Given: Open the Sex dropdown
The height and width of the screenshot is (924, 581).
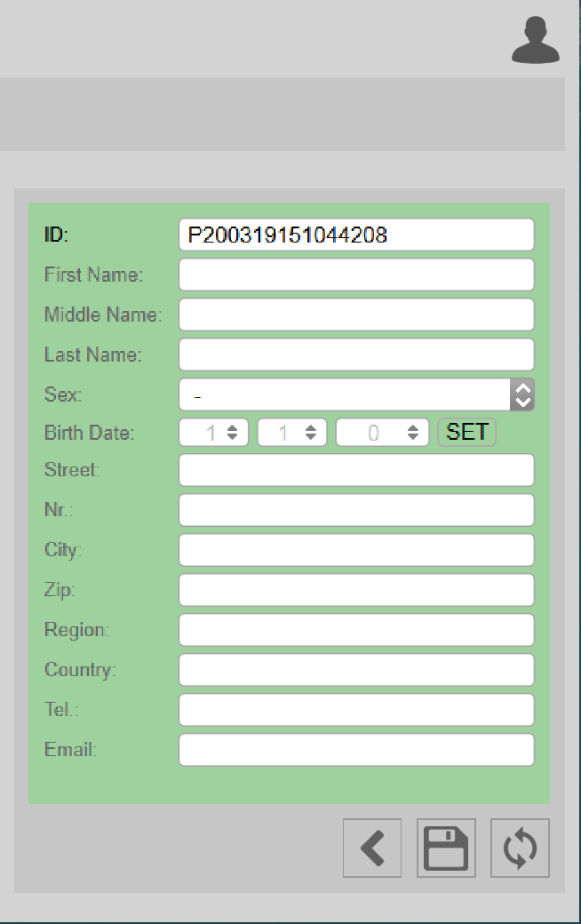Looking at the screenshot, I should [356, 394].
